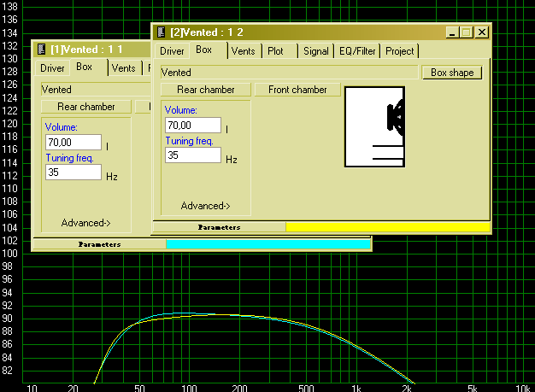Switch to Signal tab in window 2

click(x=316, y=51)
